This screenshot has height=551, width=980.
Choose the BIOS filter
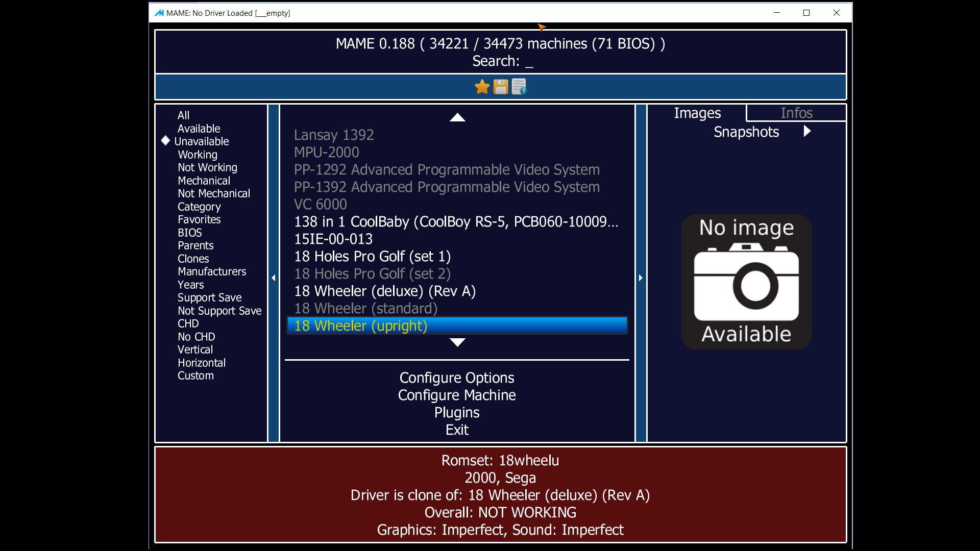pos(190,233)
